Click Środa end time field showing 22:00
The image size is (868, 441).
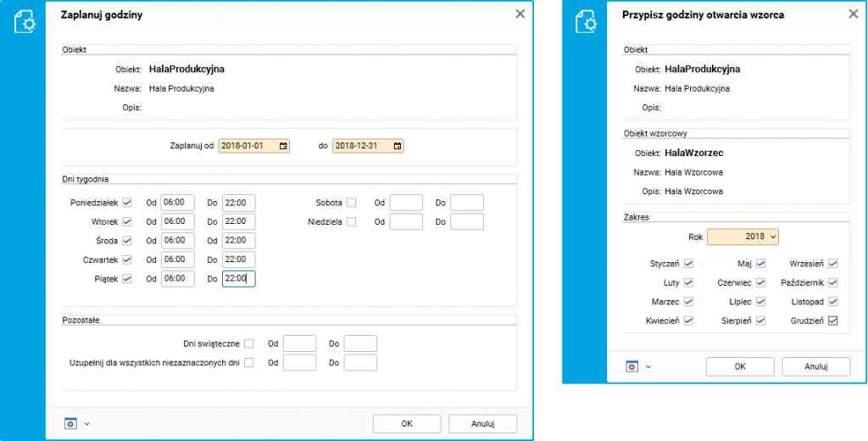pos(238,241)
